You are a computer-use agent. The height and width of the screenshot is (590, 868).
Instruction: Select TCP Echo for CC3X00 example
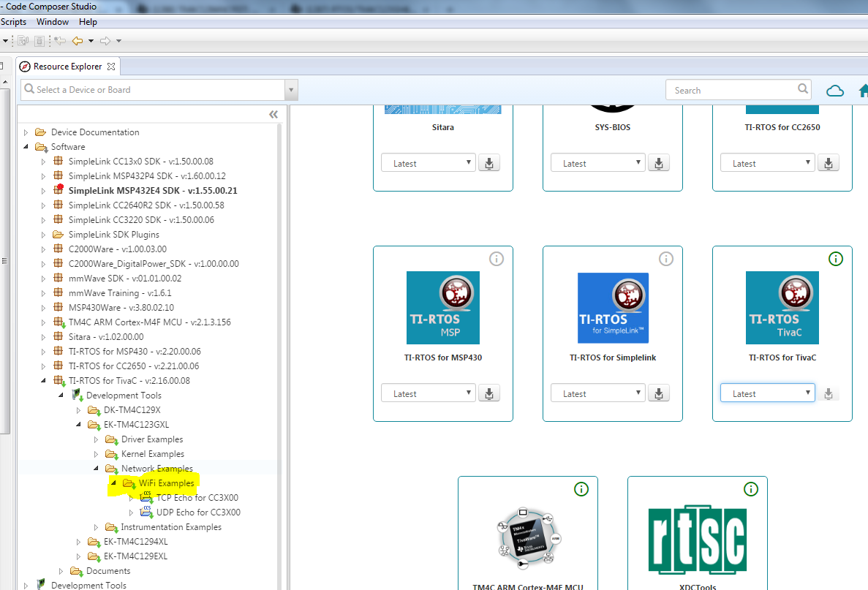tap(197, 498)
